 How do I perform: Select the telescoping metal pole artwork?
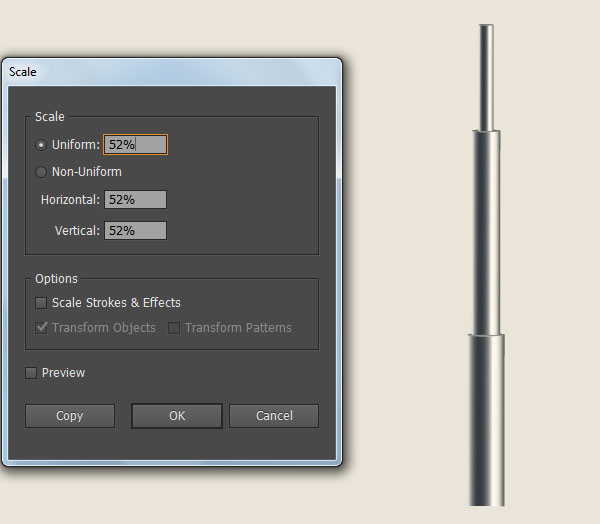click(486, 265)
